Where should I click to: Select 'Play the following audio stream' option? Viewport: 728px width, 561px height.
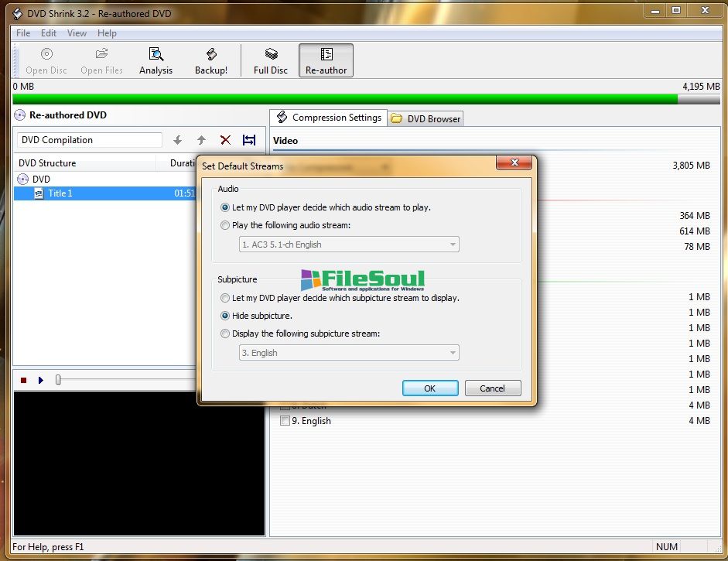pos(225,226)
